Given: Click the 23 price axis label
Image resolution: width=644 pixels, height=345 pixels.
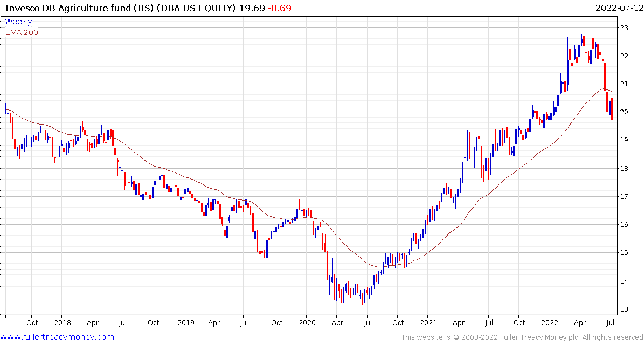Looking at the screenshot, I should click(624, 28).
